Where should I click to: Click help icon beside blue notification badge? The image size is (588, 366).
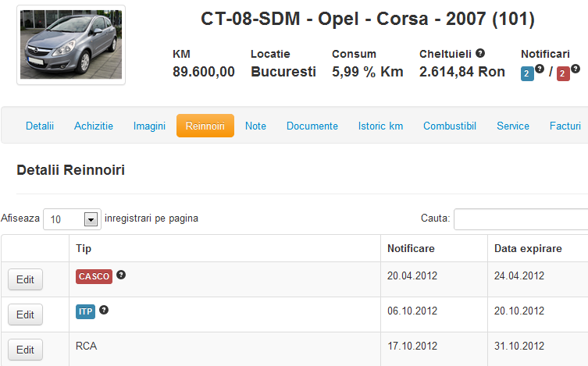click(540, 69)
